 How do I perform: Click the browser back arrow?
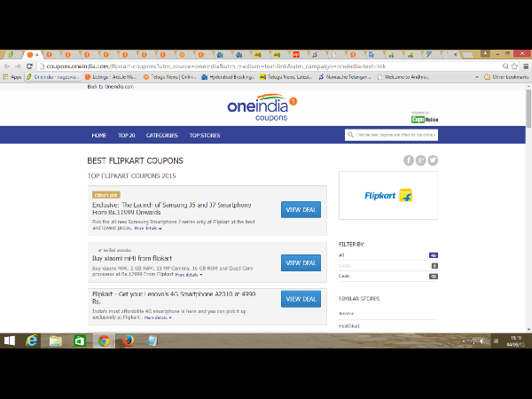click(x=8, y=66)
